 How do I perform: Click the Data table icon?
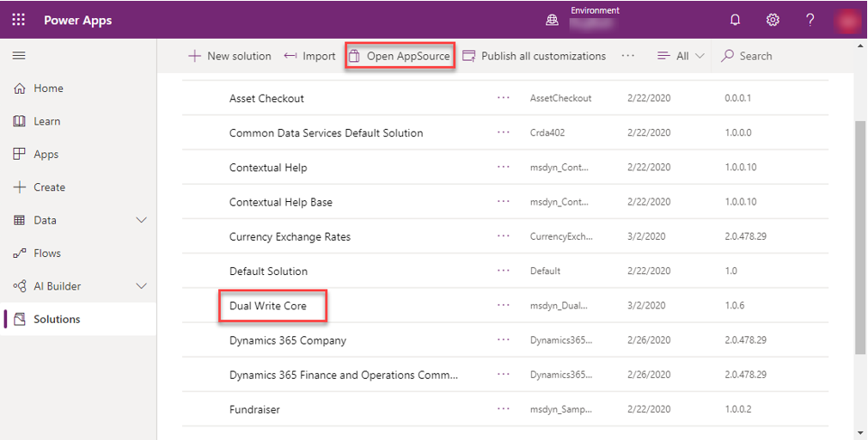(20, 220)
